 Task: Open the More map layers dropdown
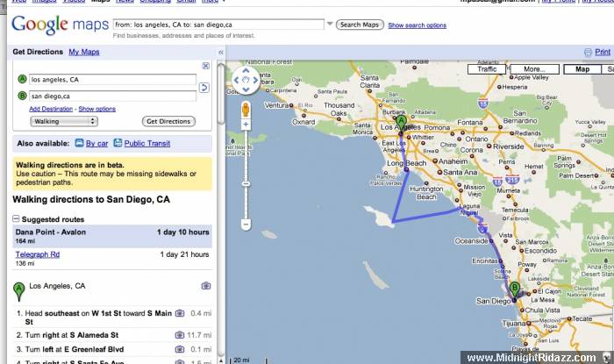point(534,69)
